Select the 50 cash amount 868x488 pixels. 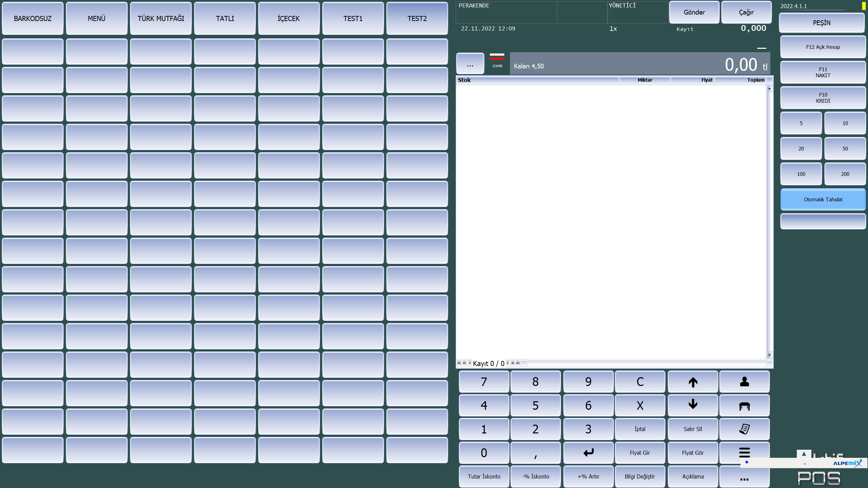845,149
